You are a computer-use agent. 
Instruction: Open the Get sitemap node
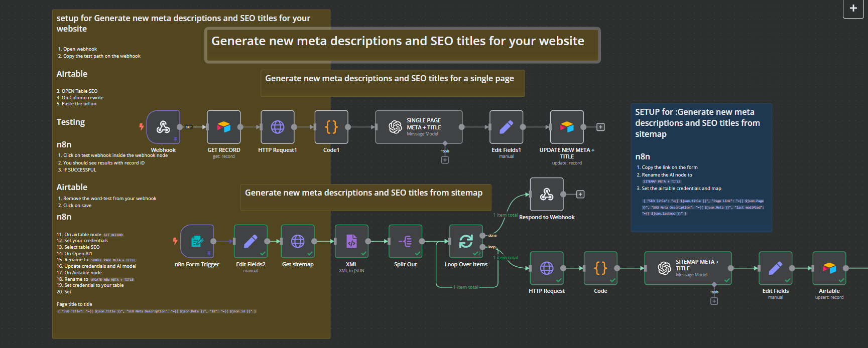(298, 241)
